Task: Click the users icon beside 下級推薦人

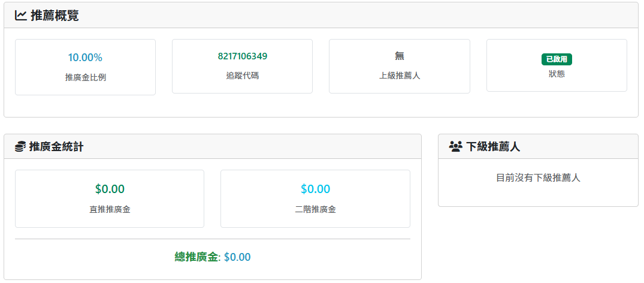Action: point(455,147)
